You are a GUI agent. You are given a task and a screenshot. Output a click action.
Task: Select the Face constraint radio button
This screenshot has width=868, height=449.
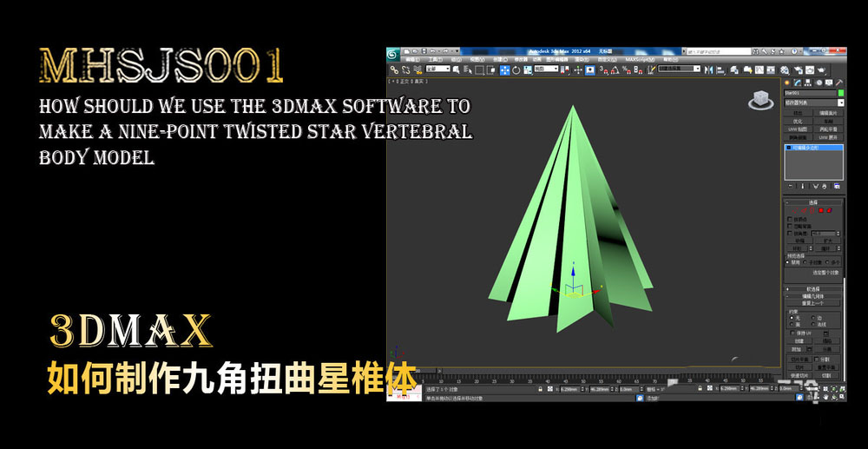pyautogui.click(x=792, y=325)
